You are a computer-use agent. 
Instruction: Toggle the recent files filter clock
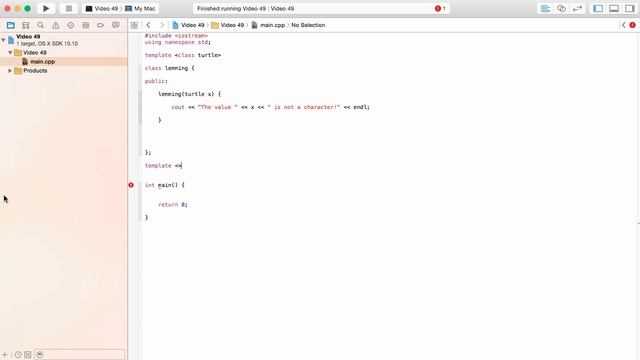(18, 355)
